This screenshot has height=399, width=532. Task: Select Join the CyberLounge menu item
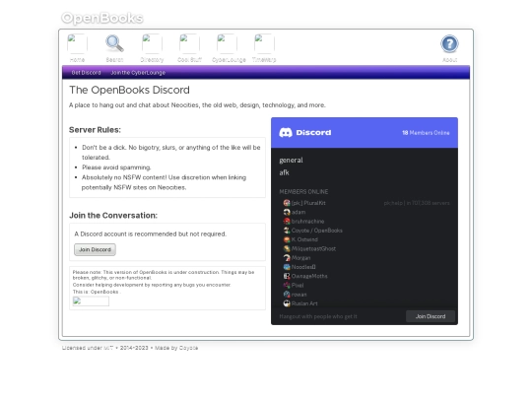point(138,73)
